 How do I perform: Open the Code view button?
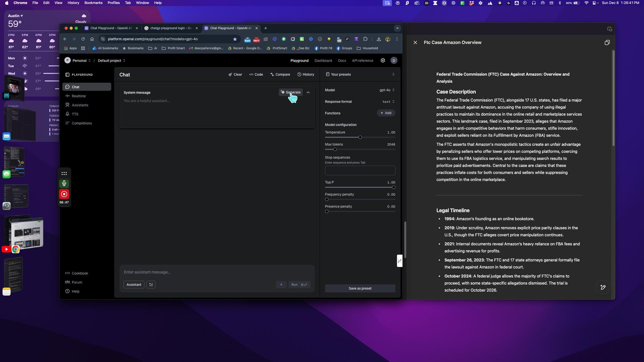pos(256,74)
